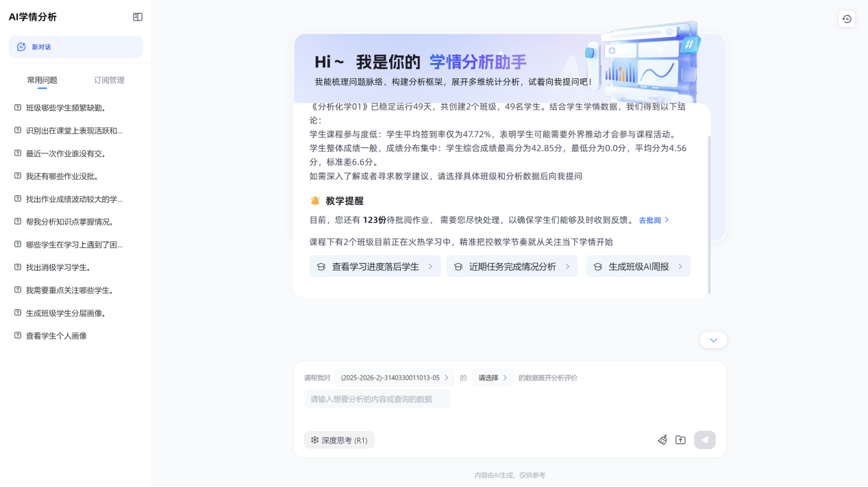Switch to the 订阅管理 tab
The image size is (868, 488).
tap(109, 80)
